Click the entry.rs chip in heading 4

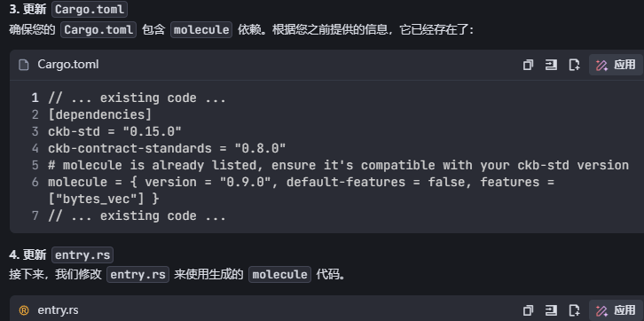[82, 254]
